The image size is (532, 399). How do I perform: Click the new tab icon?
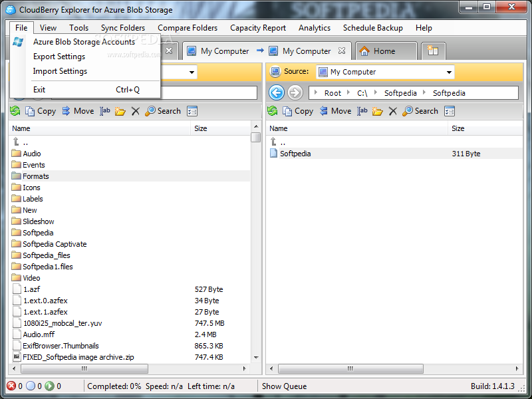[x=433, y=51]
